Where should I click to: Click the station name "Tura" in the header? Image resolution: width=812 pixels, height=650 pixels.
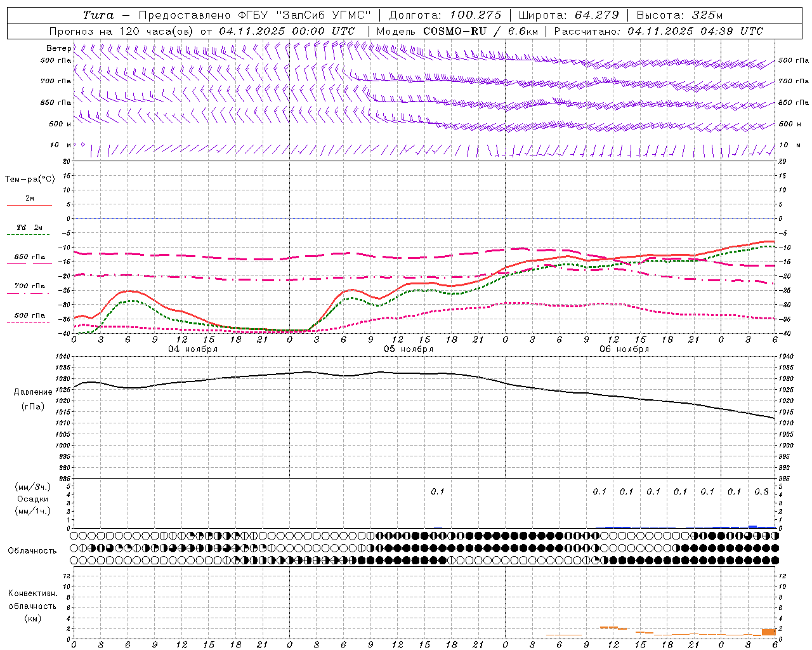point(99,15)
